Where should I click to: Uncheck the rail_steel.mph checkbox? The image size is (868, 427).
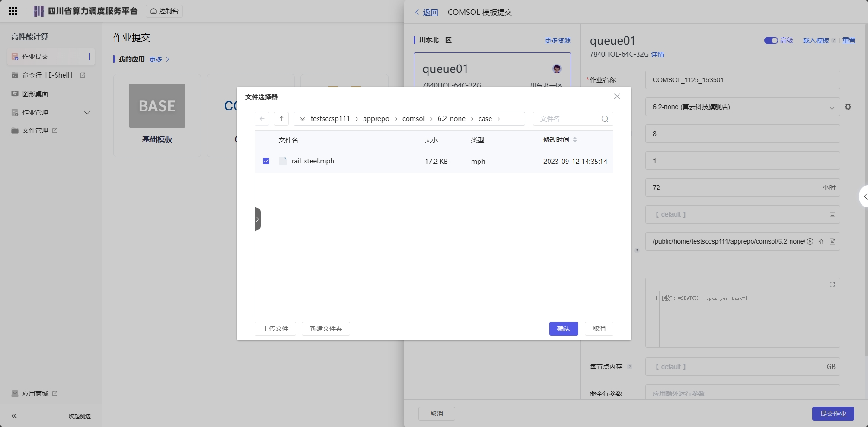click(266, 161)
